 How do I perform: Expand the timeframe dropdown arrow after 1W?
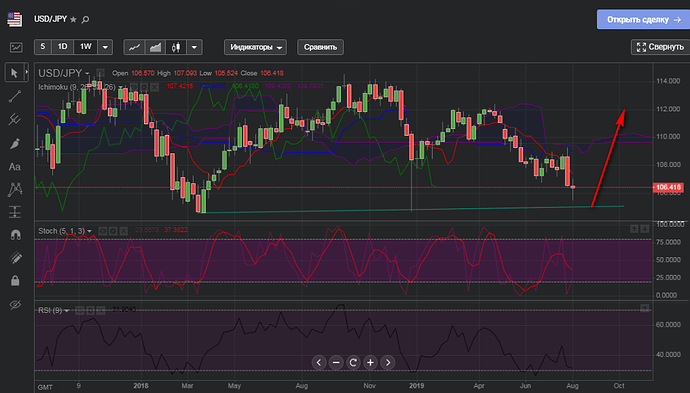click(105, 47)
